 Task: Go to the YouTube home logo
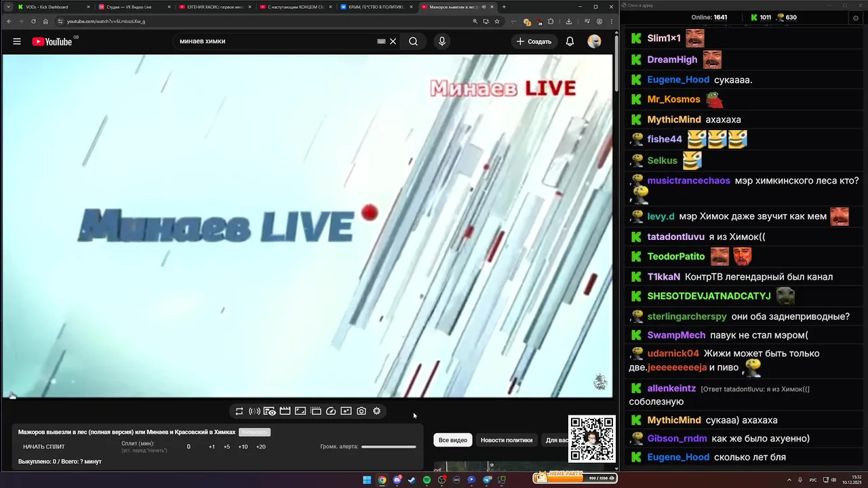tap(52, 41)
